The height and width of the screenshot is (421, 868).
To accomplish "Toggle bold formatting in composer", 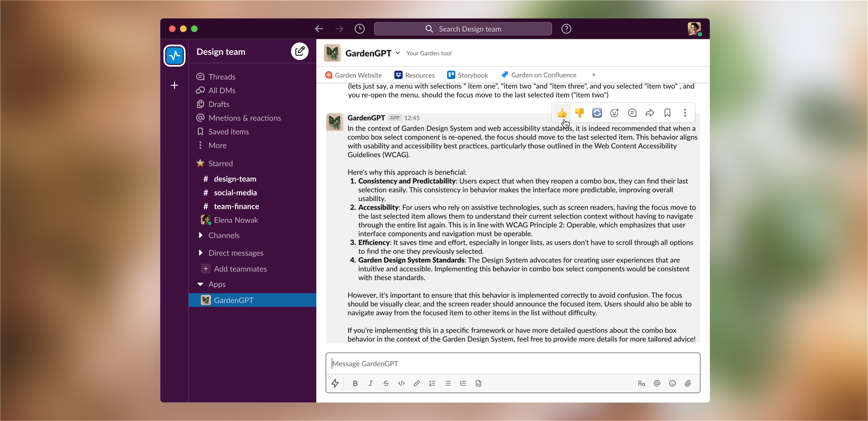I will point(355,383).
